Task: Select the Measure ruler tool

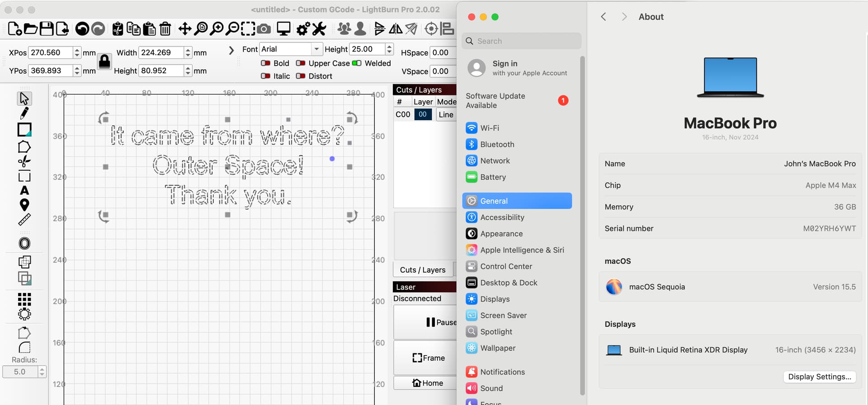Action: click(24, 220)
